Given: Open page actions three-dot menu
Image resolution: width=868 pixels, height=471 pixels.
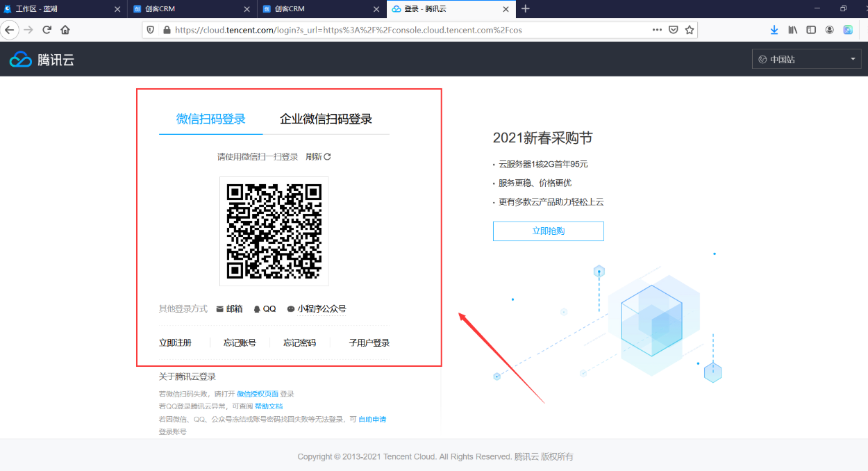Looking at the screenshot, I should coord(657,30).
